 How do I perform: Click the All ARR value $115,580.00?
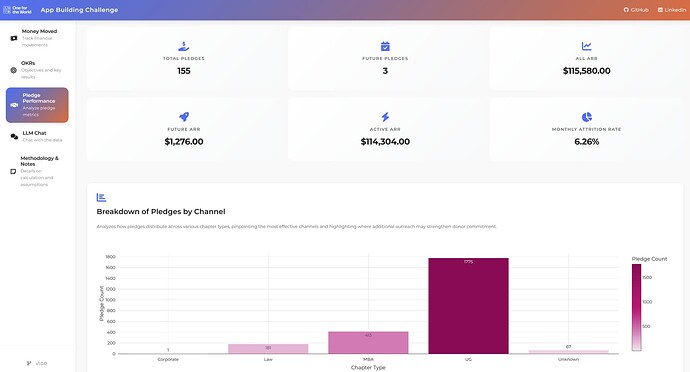587,71
